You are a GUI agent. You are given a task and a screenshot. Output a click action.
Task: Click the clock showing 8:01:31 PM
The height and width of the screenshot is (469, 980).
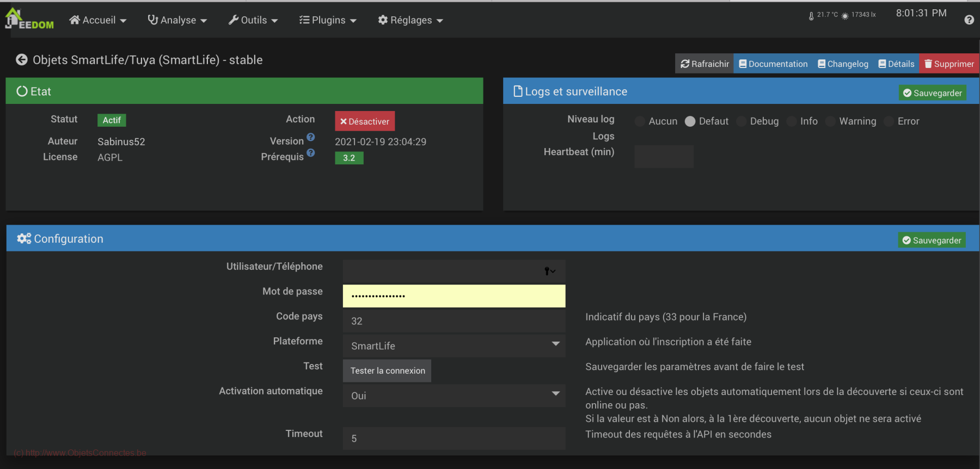coord(921,13)
